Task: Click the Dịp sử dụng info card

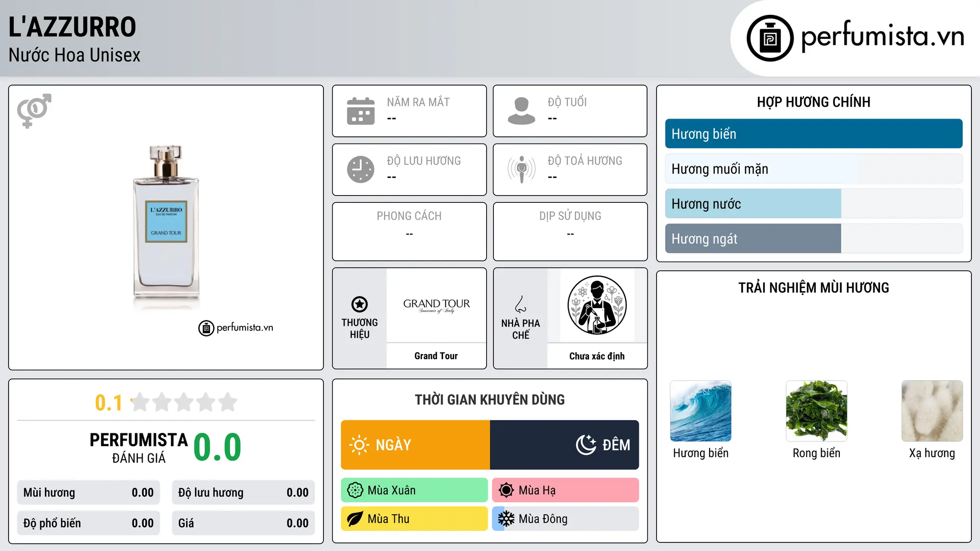Action: pos(570,231)
